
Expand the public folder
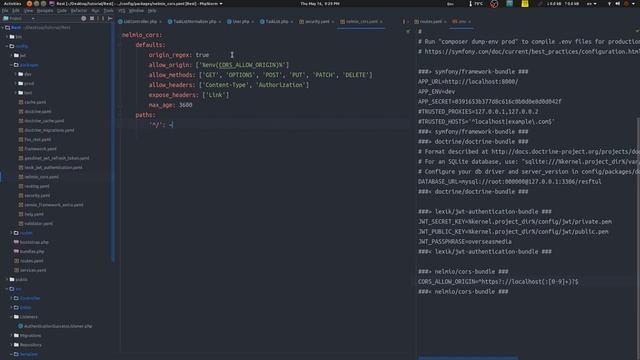(x=7, y=280)
